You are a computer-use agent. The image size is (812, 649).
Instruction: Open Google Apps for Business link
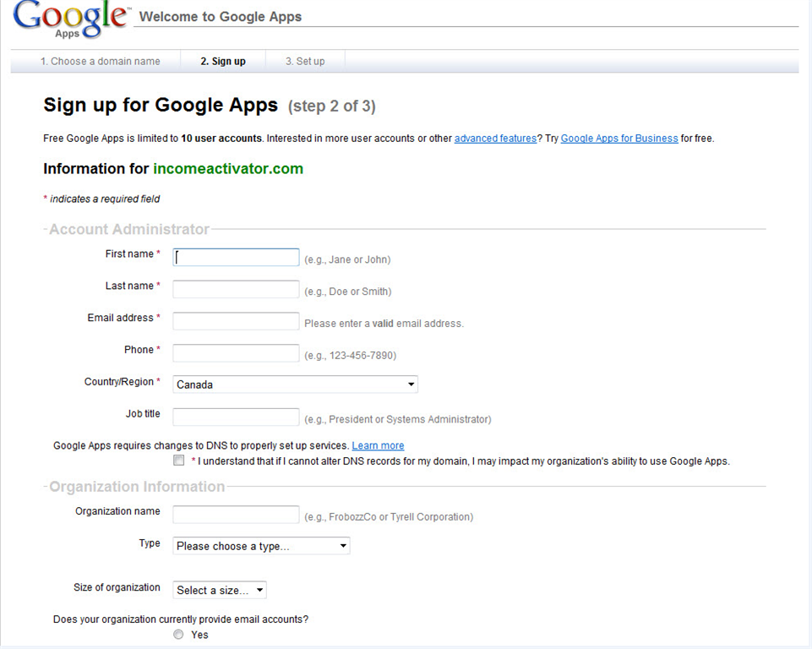pyautogui.click(x=619, y=139)
